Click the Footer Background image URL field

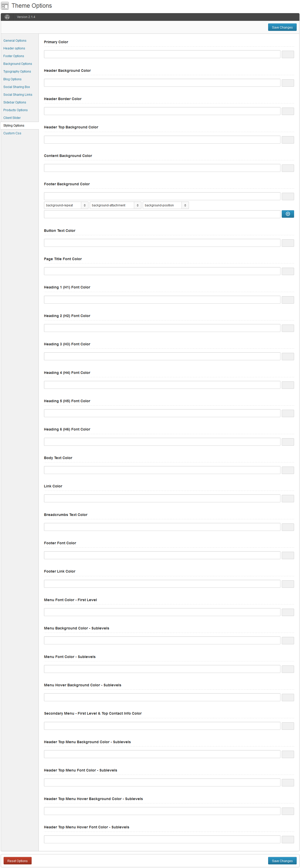[162, 214]
